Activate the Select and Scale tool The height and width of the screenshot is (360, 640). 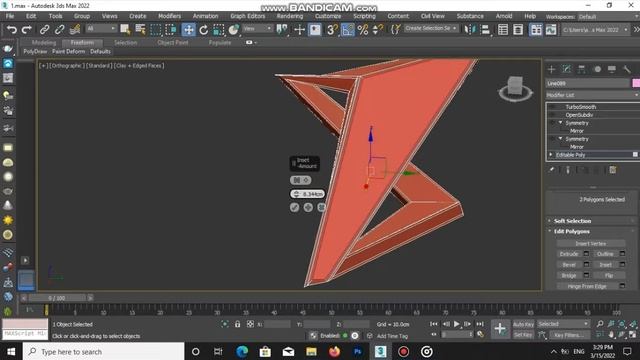click(x=219, y=29)
